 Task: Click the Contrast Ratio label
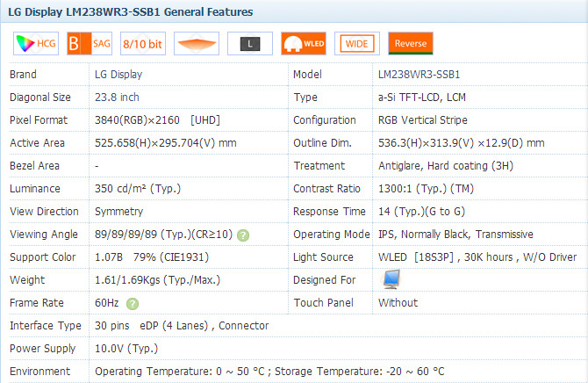(326, 189)
